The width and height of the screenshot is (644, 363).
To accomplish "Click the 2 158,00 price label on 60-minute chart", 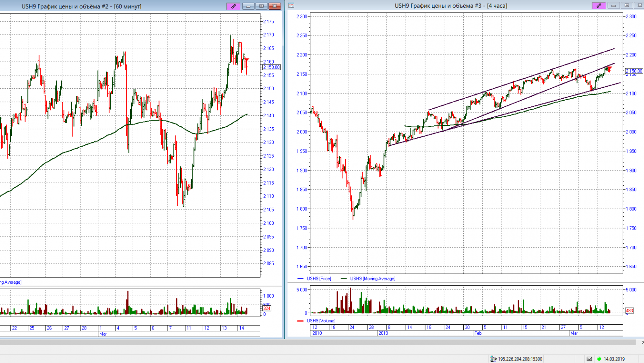I will coord(272,67).
